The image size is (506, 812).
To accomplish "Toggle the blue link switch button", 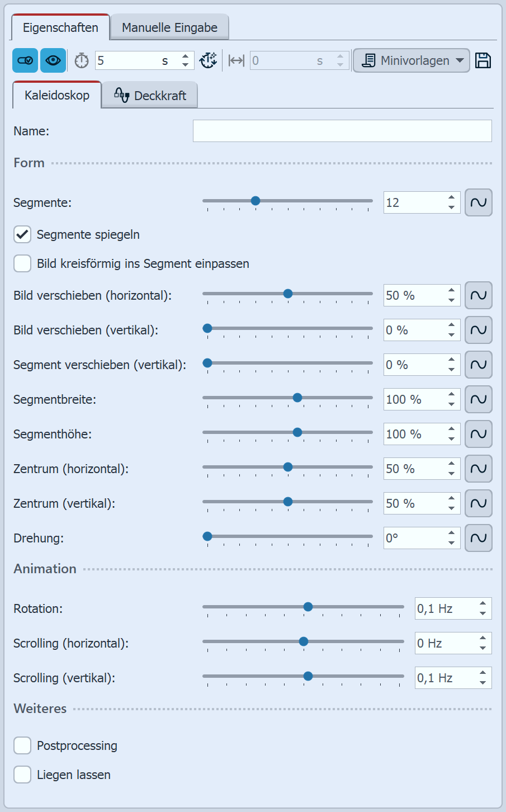I will (25, 60).
